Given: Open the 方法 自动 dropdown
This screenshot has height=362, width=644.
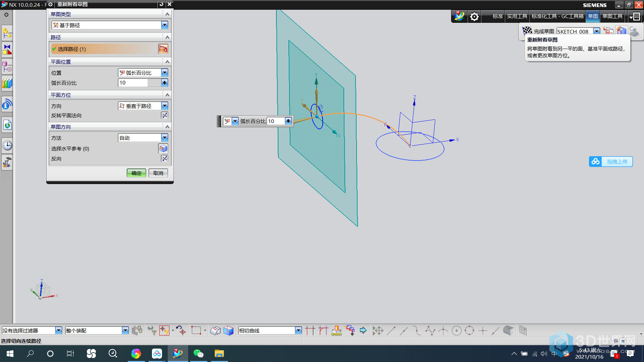Looking at the screenshot, I should pyautogui.click(x=164, y=138).
